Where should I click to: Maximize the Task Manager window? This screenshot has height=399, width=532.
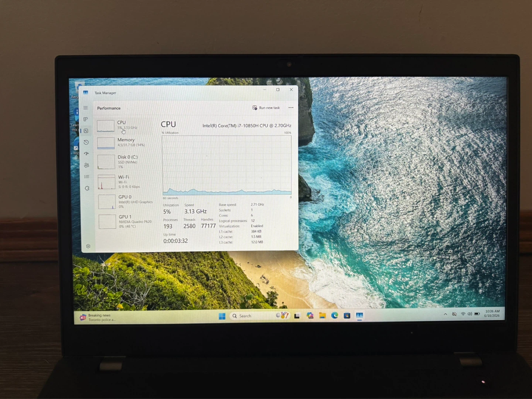coord(278,89)
